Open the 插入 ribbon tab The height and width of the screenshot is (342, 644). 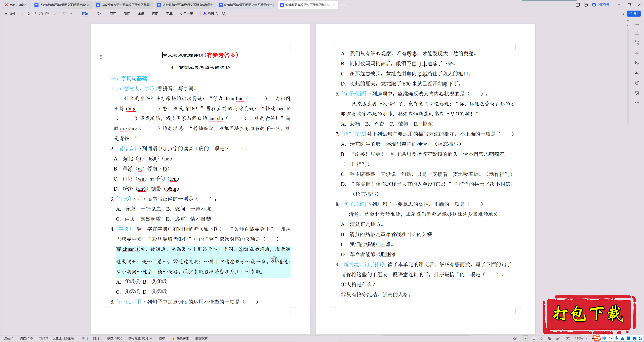(x=99, y=14)
